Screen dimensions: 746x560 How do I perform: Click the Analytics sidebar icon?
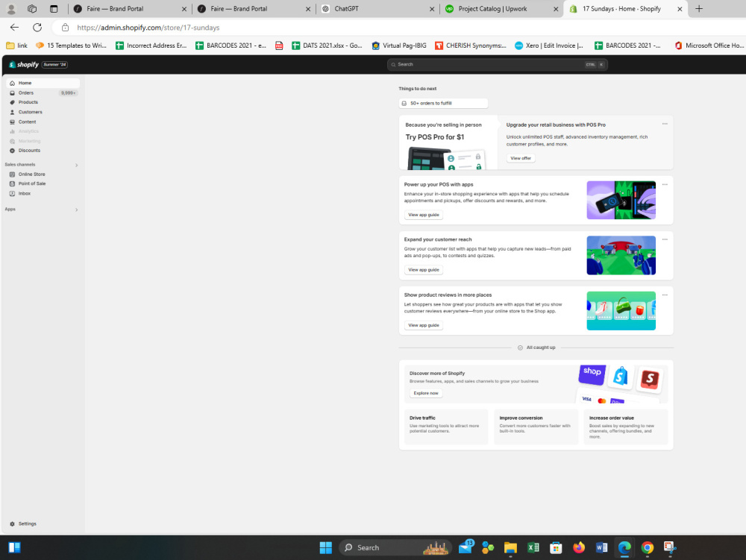pos(13,131)
